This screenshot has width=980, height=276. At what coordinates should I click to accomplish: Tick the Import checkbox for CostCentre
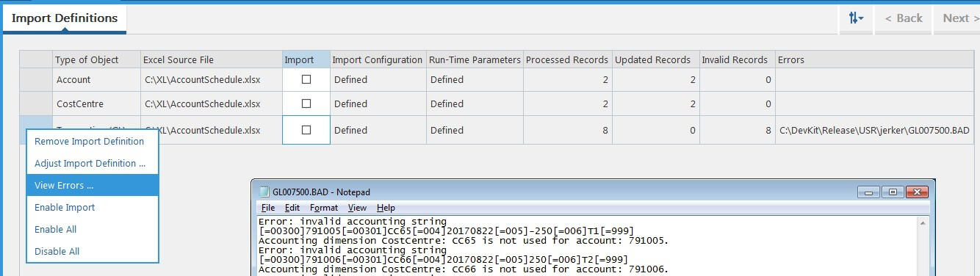306,104
